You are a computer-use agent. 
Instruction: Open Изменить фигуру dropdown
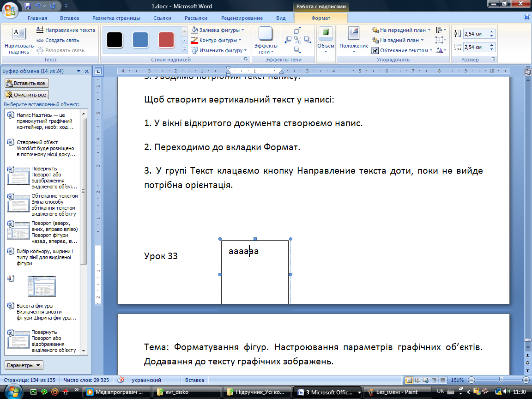click(218, 50)
